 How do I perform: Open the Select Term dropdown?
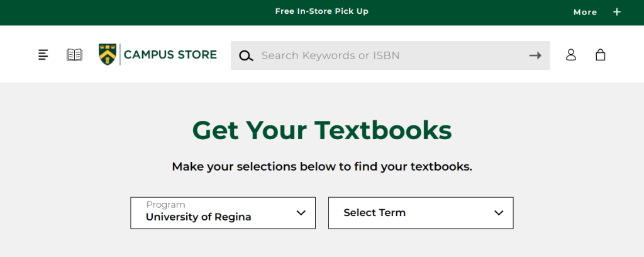click(x=421, y=213)
